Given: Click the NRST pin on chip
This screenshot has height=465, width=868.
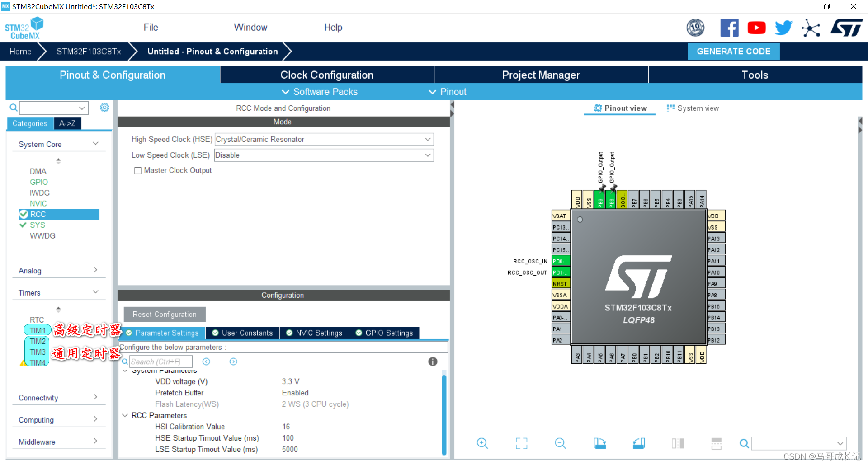Looking at the screenshot, I should click(561, 284).
